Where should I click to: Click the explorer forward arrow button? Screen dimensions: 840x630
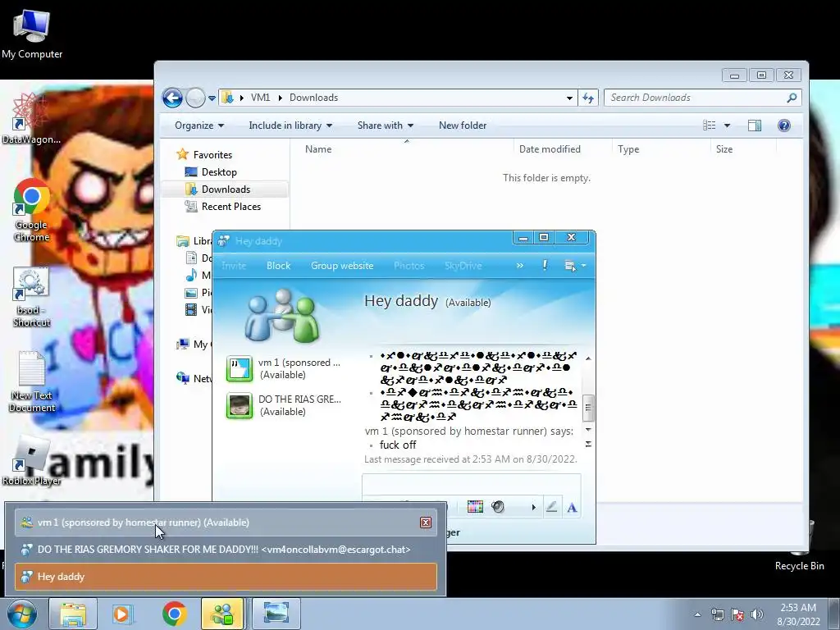coord(195,98)
